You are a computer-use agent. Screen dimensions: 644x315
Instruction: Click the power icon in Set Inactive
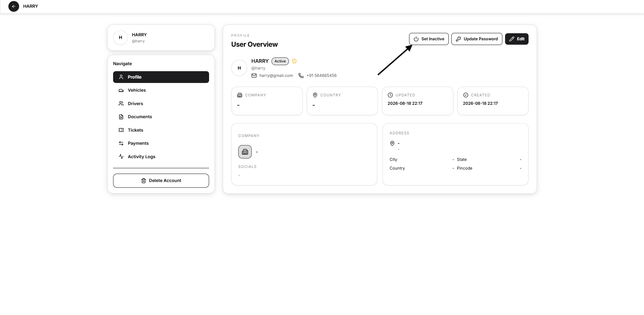point(416,39)
